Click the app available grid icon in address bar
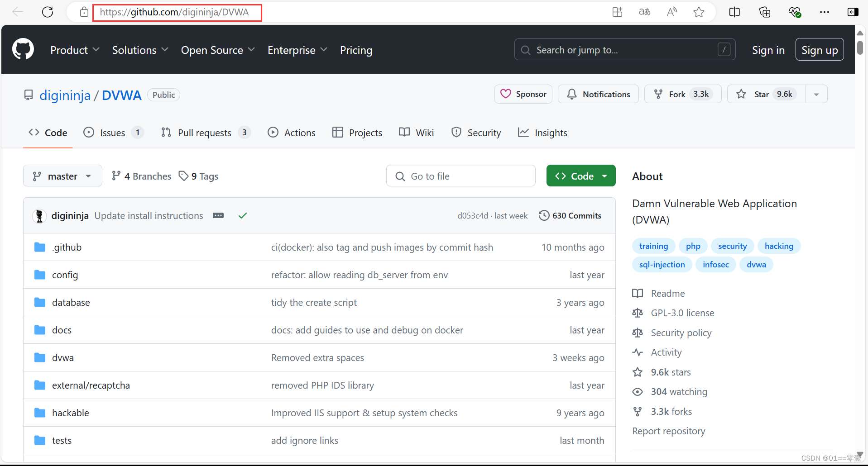The width and height of the screenshot is (868, 466). click(x=617, y=12)
